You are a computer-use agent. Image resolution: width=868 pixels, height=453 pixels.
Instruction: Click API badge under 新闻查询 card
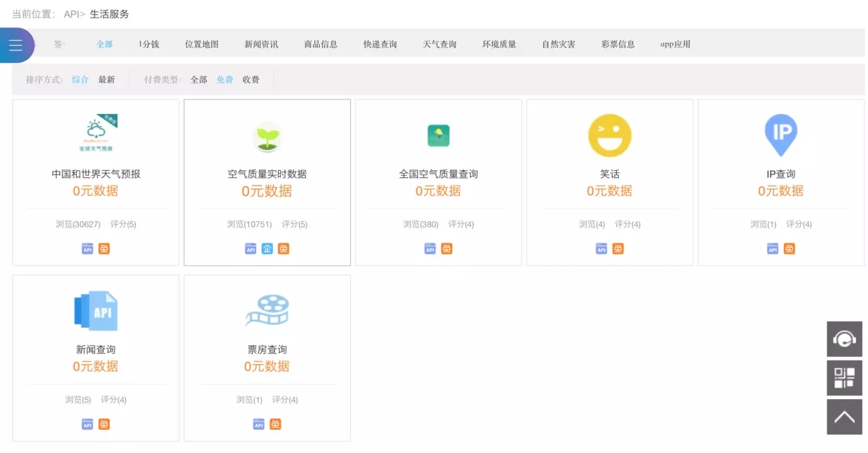(87, 424)
